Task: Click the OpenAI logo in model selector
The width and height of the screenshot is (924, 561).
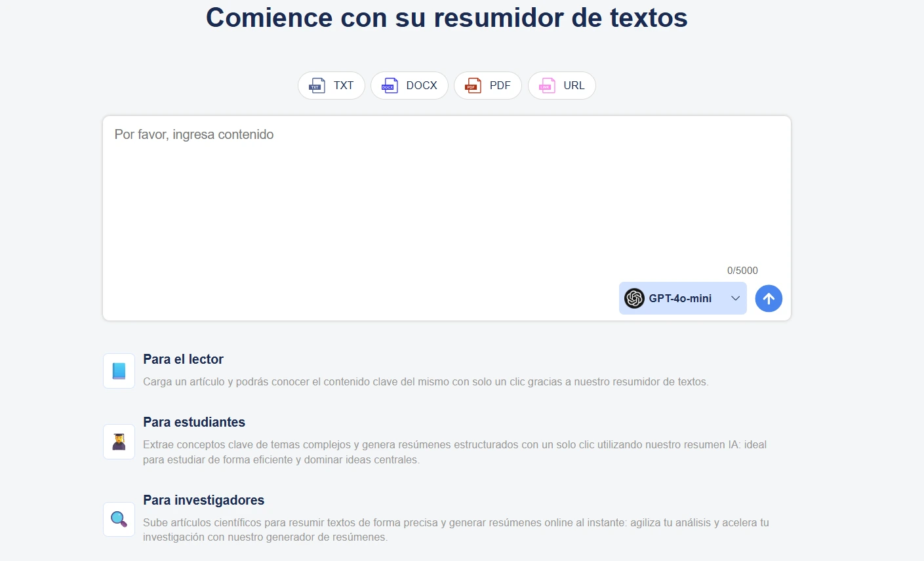Action: [x=634, y=298]
